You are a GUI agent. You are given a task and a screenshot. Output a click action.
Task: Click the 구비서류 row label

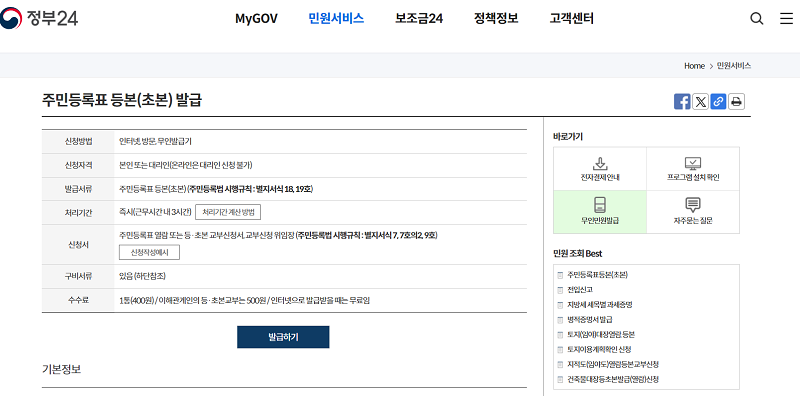point(79,276)
